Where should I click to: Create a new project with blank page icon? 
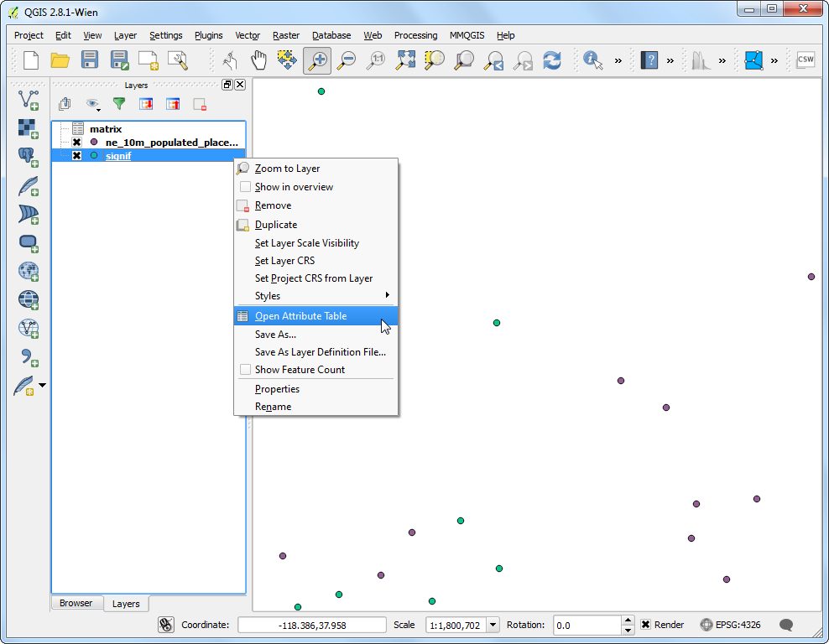pos(31,60)
